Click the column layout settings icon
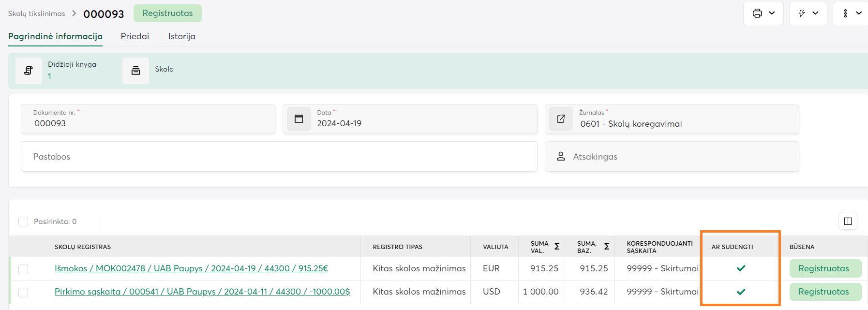 point(848,221)
